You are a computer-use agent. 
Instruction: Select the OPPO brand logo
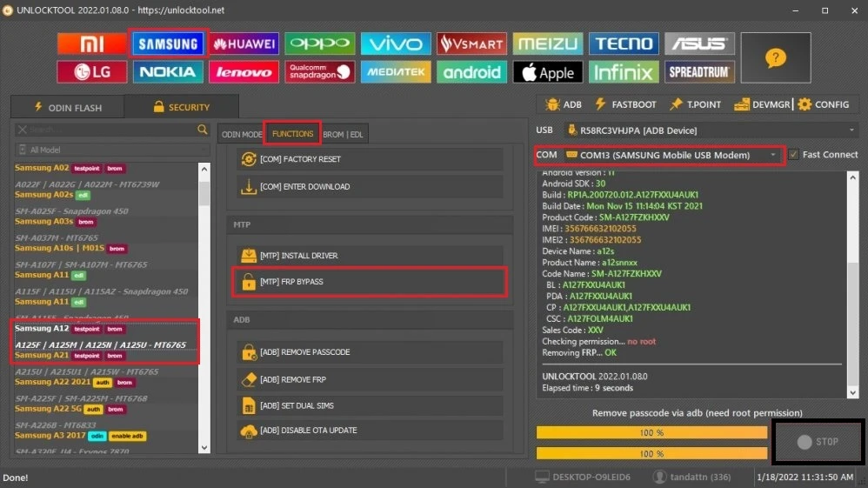pyautogui.click(x=320, y=43)
